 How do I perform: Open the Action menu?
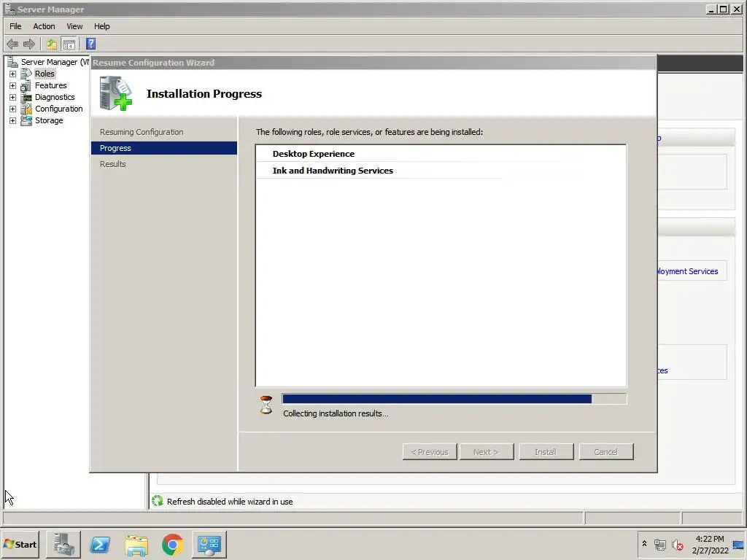coord(44,26)
